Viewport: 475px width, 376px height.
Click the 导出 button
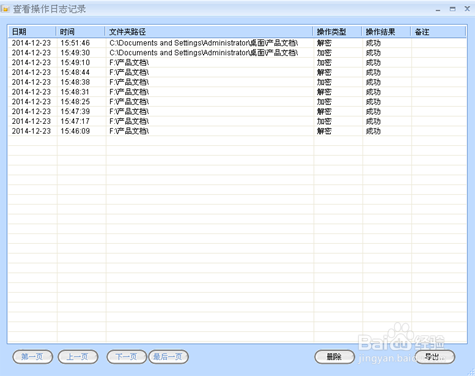click(x=435, y=357)
